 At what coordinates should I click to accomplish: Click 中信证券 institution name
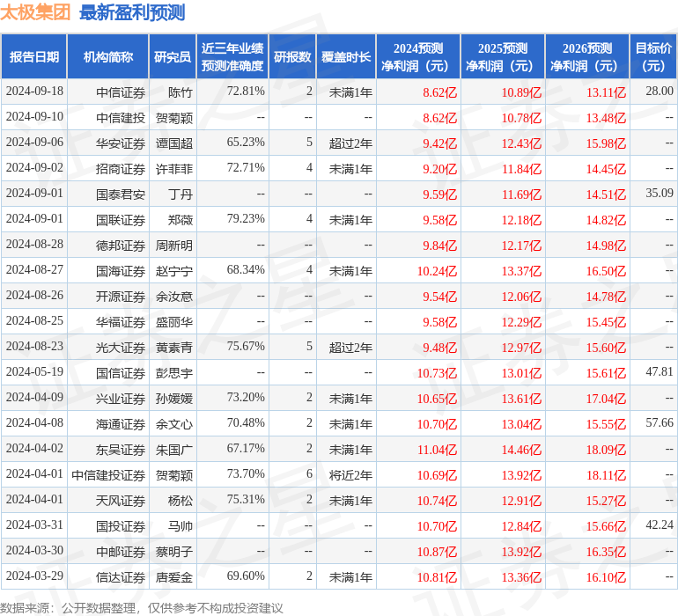click(121, 92)
